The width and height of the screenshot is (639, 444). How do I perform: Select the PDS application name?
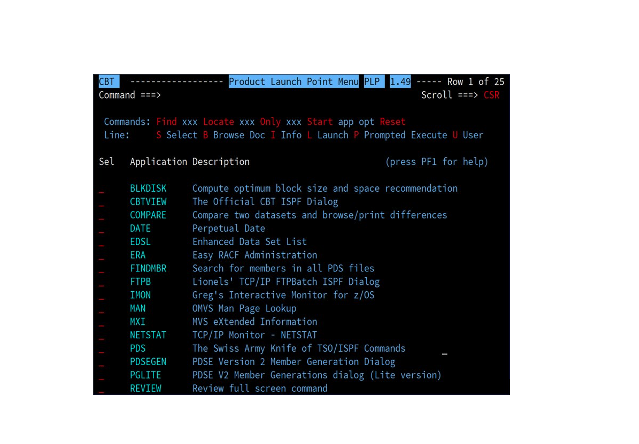(138, 349)
